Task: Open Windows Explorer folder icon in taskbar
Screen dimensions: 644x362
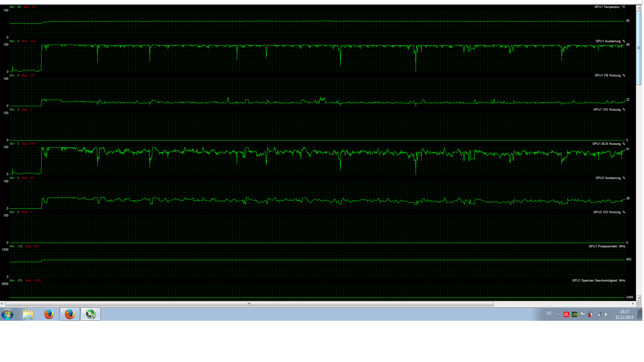Action: coord(28,314)
